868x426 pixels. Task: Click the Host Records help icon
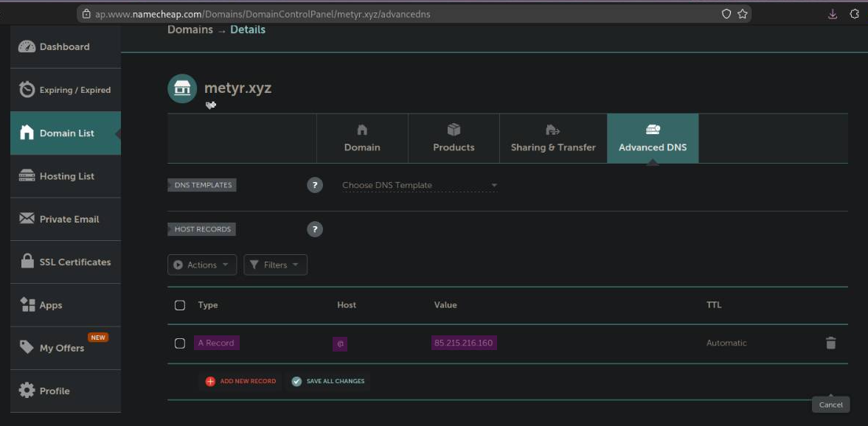pos(315,229)
